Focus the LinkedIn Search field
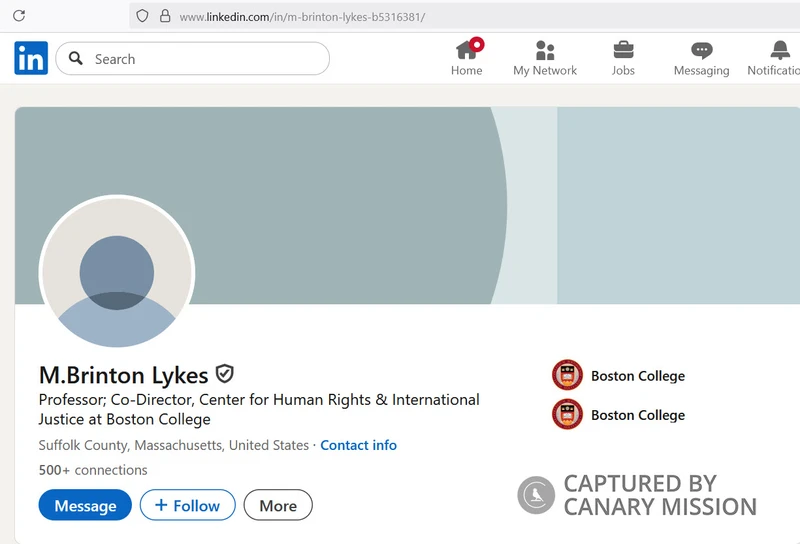The height and width of the screenshot is (544, 800). [192, 59]
